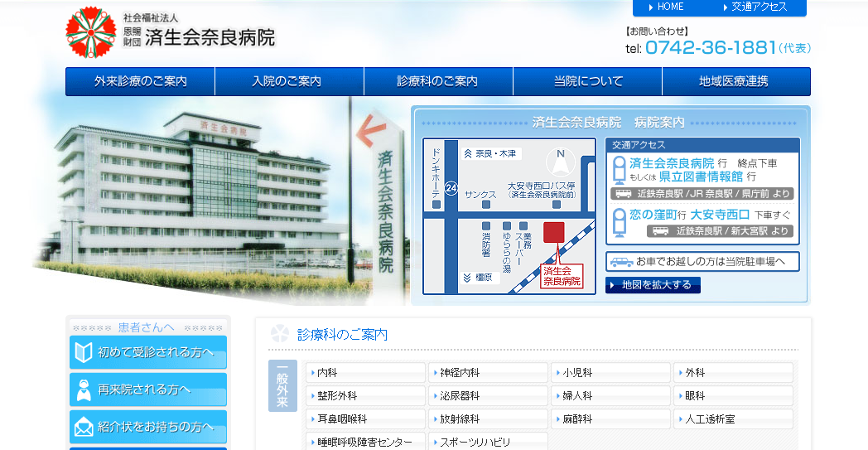Open the 泌尿器科 department link
Image resolution: width=868 pixels, height=450 pixels.
pyautogui.click(x=489, y=396)
